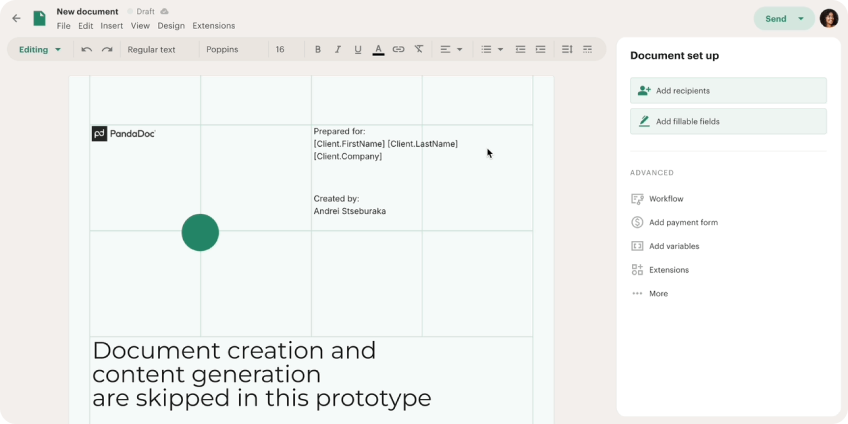The width and height of the screenshot is (848, 424).
Task: Decrease indent using the toolbar icon
Action: 520,49
